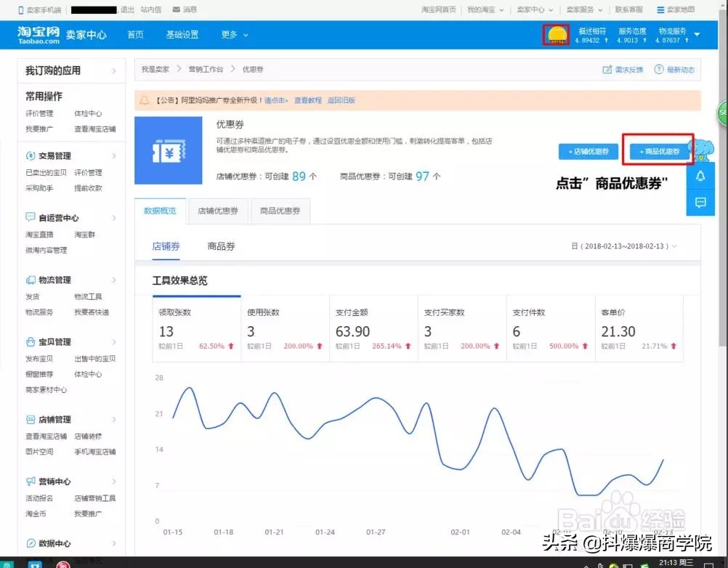This screenshot has width=728, height=568.
Task: Open the chat message icon below the bell
Action: (700, 203)
